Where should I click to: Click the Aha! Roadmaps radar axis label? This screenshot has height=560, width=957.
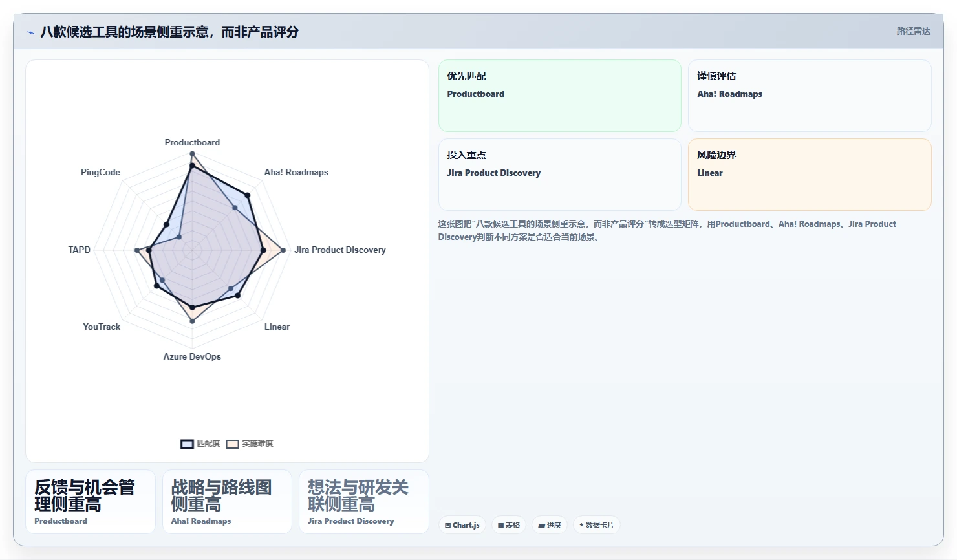[x=296, y=172]
